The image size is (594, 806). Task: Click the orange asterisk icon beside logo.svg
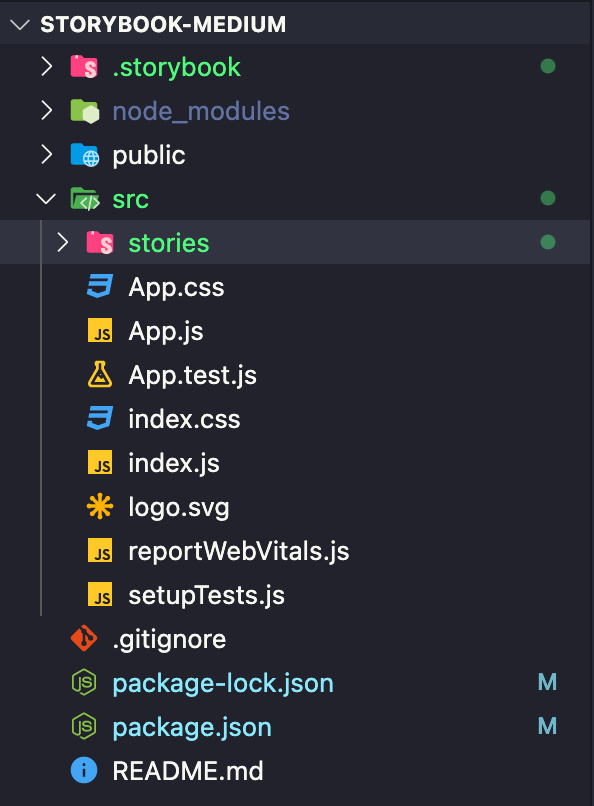(x=100, y=506)
